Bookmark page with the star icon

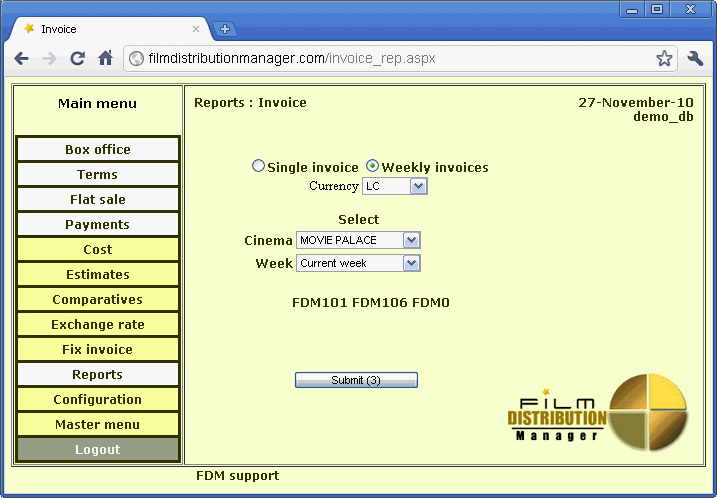[664, 59]
